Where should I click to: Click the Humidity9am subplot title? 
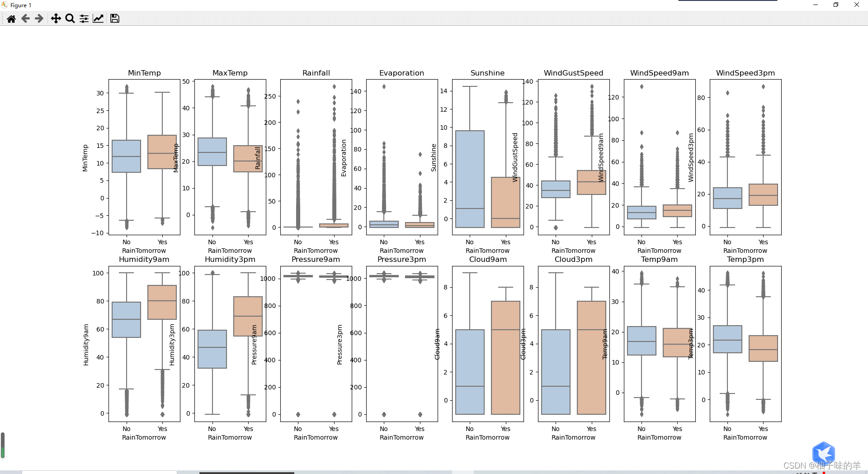(144, 259)
